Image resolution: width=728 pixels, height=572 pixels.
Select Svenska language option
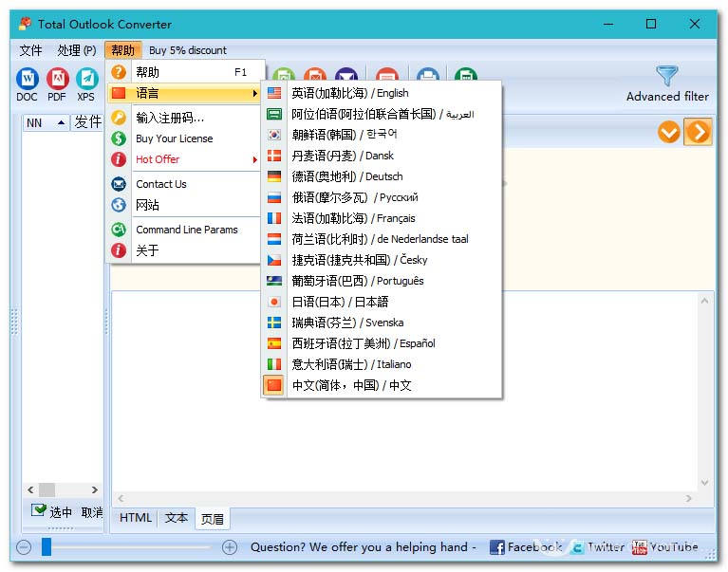[x=382, y=323]
